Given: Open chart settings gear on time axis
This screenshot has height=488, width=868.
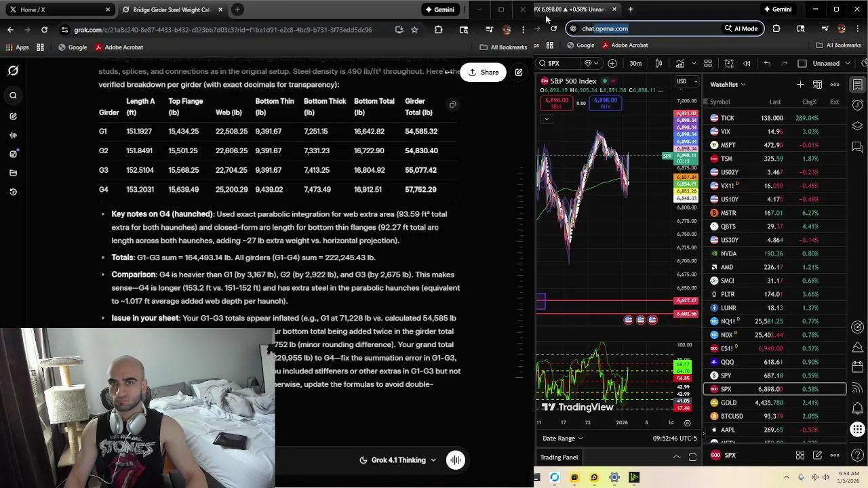Looking at the screenshot, I should click(687, 423).
